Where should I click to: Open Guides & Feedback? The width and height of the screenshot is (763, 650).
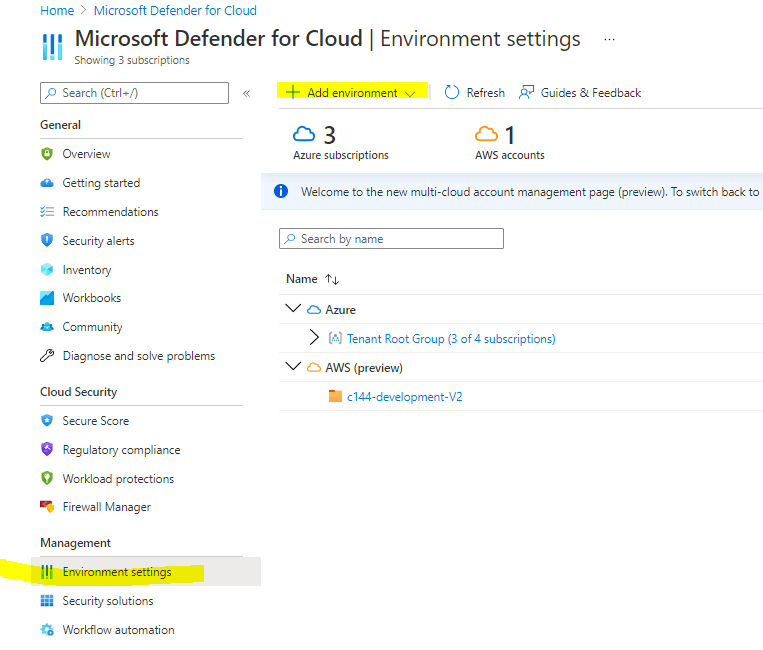point(580,93)
